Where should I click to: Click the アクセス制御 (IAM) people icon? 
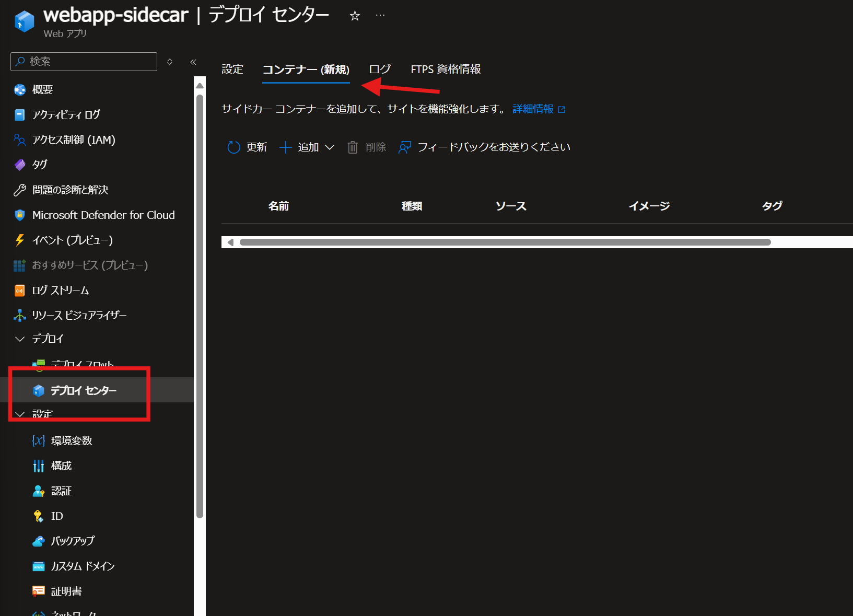(20, 140)
